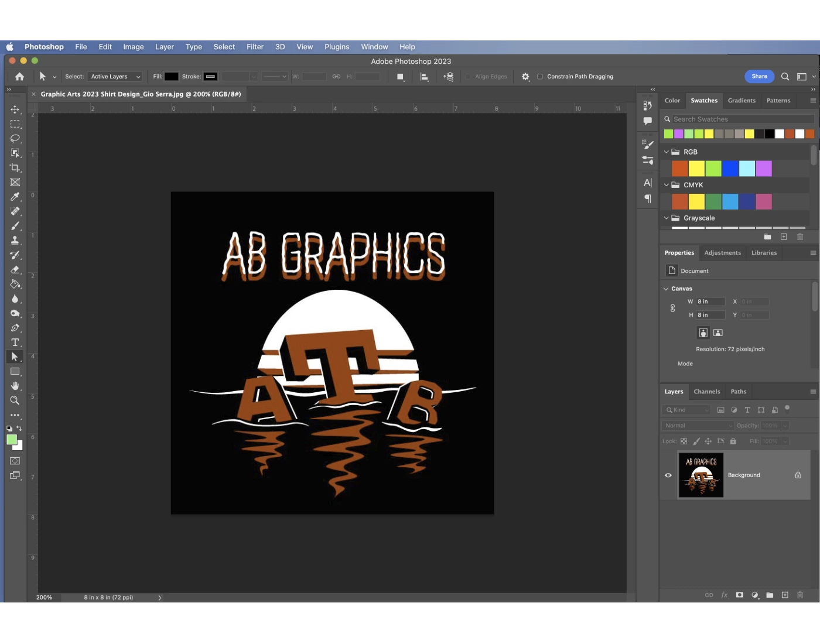The width and height of the screenshot is (820, 644).
Task: Toggle Quick Mask mode
Action: [x=15, y=461]
